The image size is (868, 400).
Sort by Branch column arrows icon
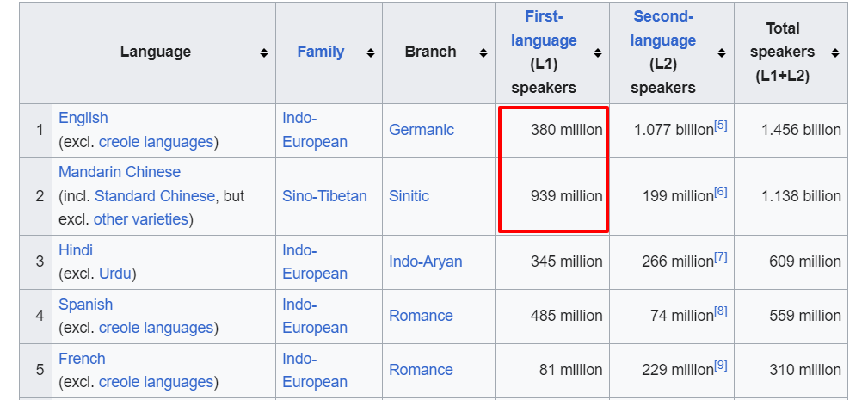(x=483, y=53)
